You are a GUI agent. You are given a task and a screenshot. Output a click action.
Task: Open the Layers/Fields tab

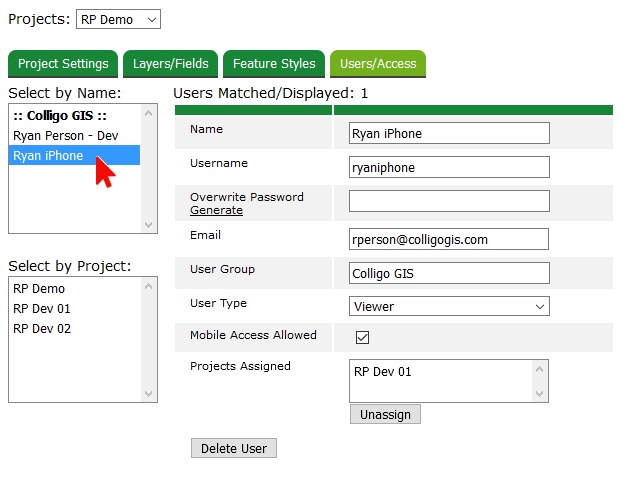click(x=170, y=64)
